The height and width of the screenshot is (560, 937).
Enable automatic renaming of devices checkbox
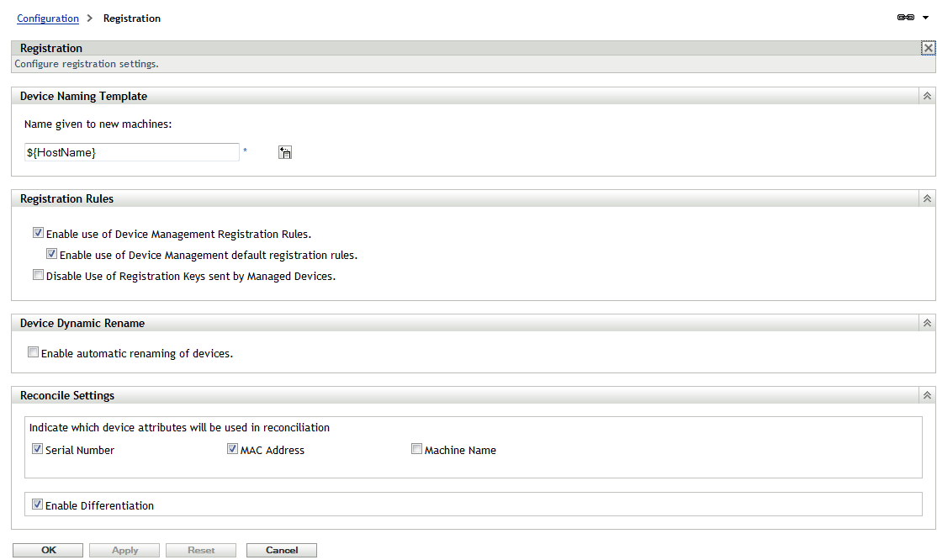tap(34, 352)
